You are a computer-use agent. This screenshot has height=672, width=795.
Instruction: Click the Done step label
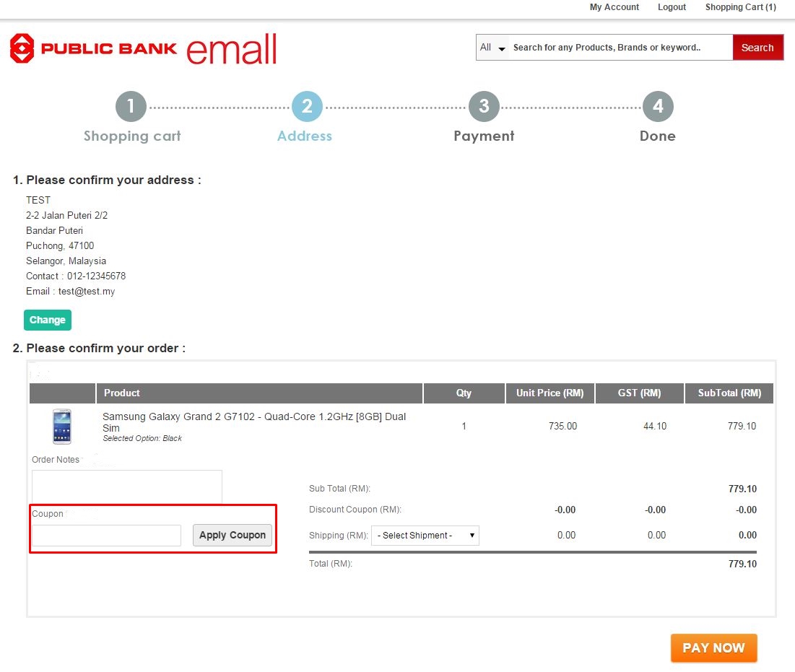pos(658,136)
